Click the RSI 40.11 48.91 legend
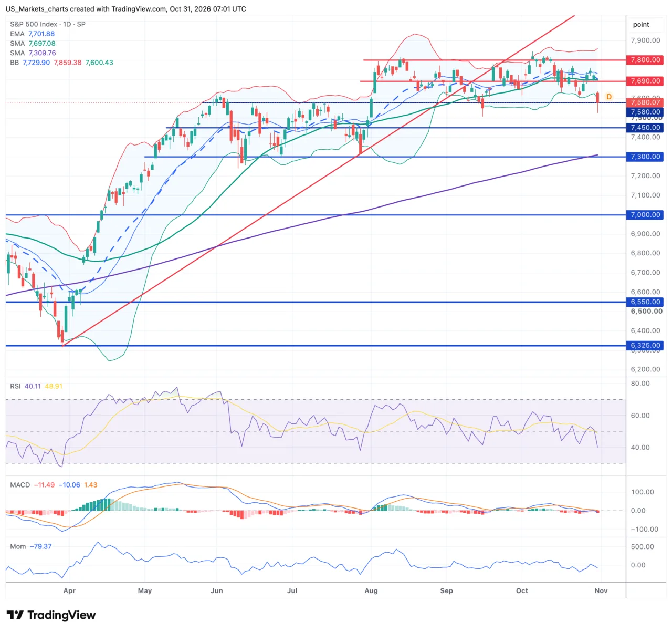 [36, 386]
